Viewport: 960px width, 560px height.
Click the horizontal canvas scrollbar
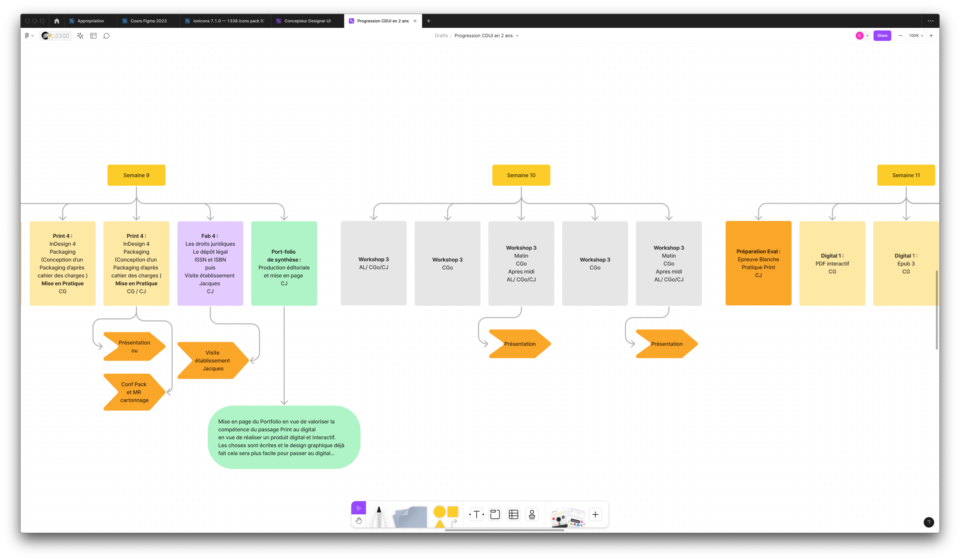pyautogui.click(x=504, y=530)
